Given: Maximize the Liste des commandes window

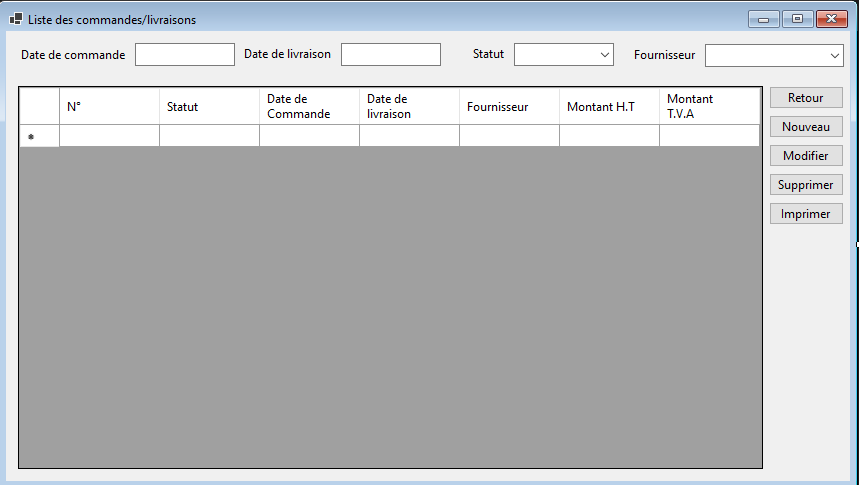Looking at the screenshot, I should tap(798, 19).
